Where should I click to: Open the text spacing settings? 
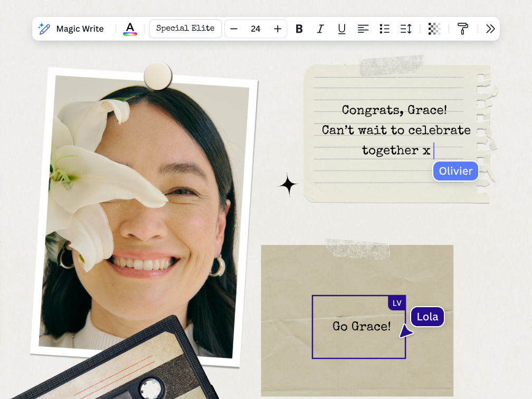point(406,28)
